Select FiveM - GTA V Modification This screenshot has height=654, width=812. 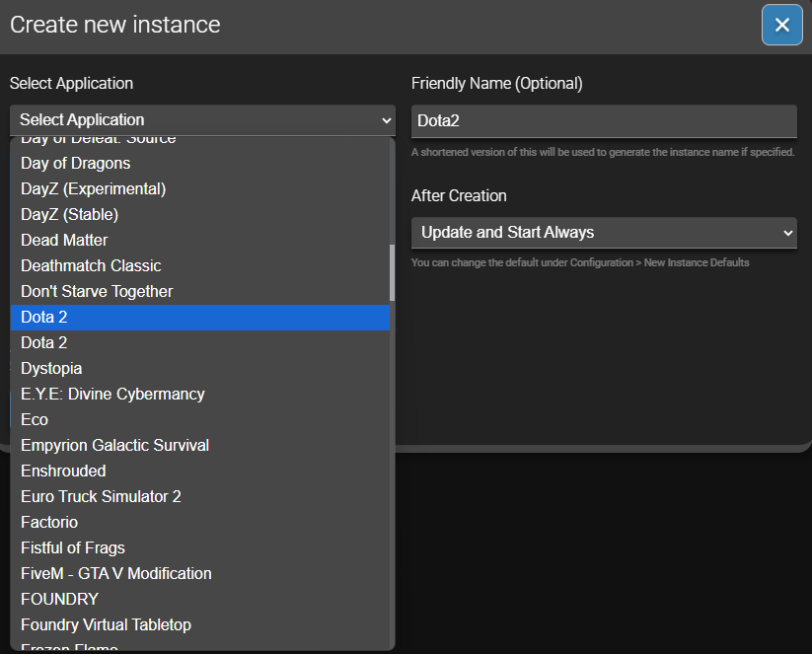coord(200,574)
